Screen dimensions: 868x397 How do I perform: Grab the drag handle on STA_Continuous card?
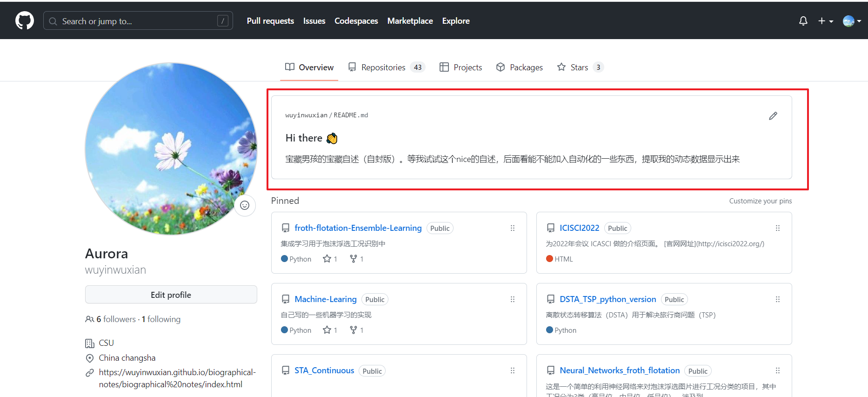(512, 370)
